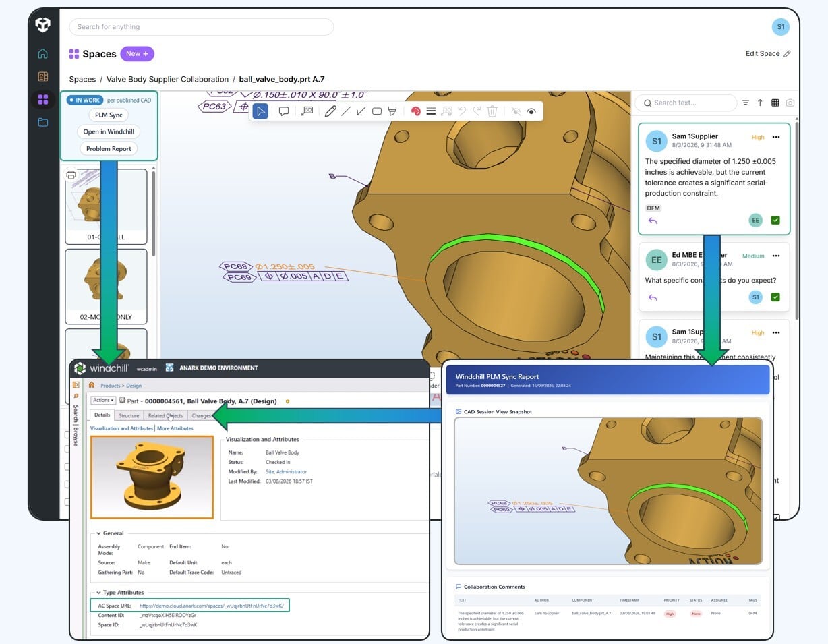Open the Actions dropdown in Windchill
Screen dimensions: 828x644
point(103,401)
